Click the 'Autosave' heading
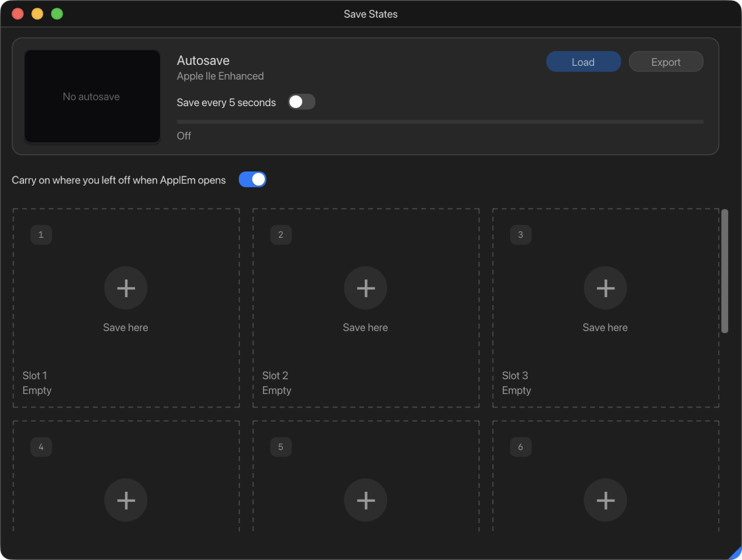 coord(203,60)
